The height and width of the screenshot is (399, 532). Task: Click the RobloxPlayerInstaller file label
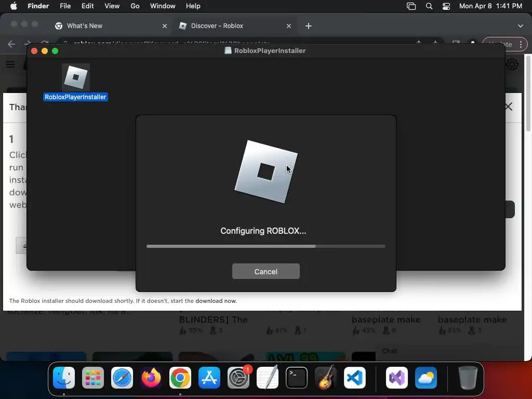click(x=75, y=97)
